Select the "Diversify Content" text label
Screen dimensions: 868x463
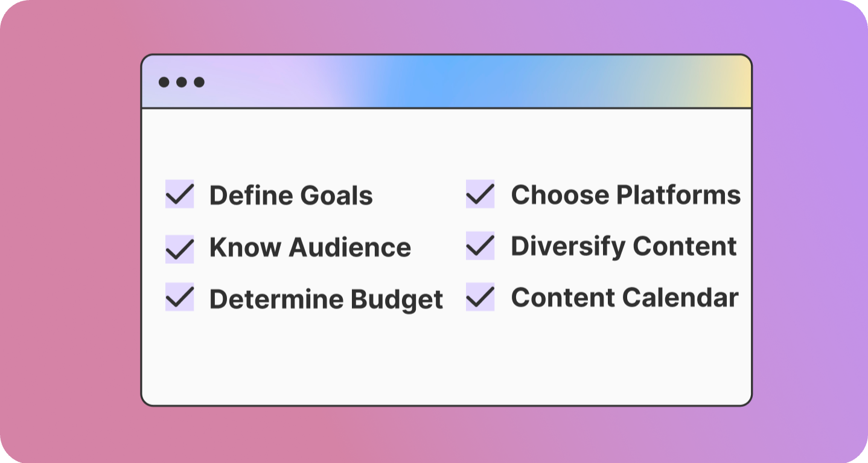tap(624, 246)
